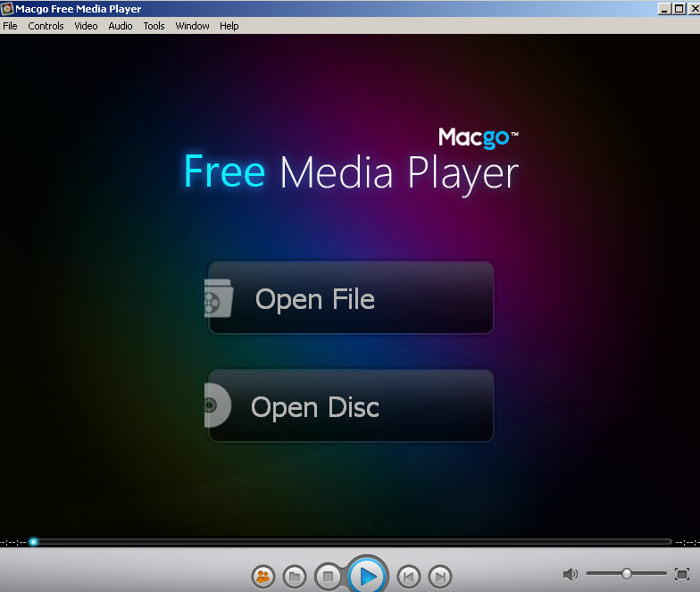The height and width of the screenshot is (592, 700).
Task: Click the share with friends icon
Action: pyautogui.click(x=262, y=577)
